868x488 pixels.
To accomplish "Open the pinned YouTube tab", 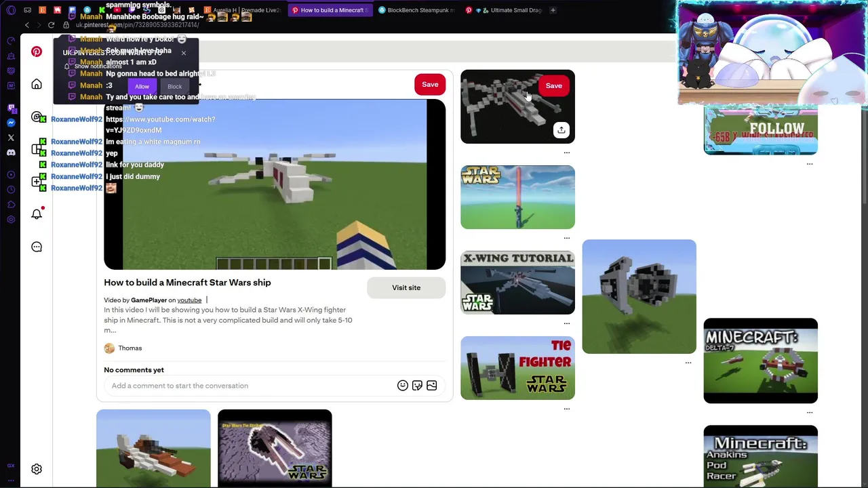I will [x=117, y=10].
